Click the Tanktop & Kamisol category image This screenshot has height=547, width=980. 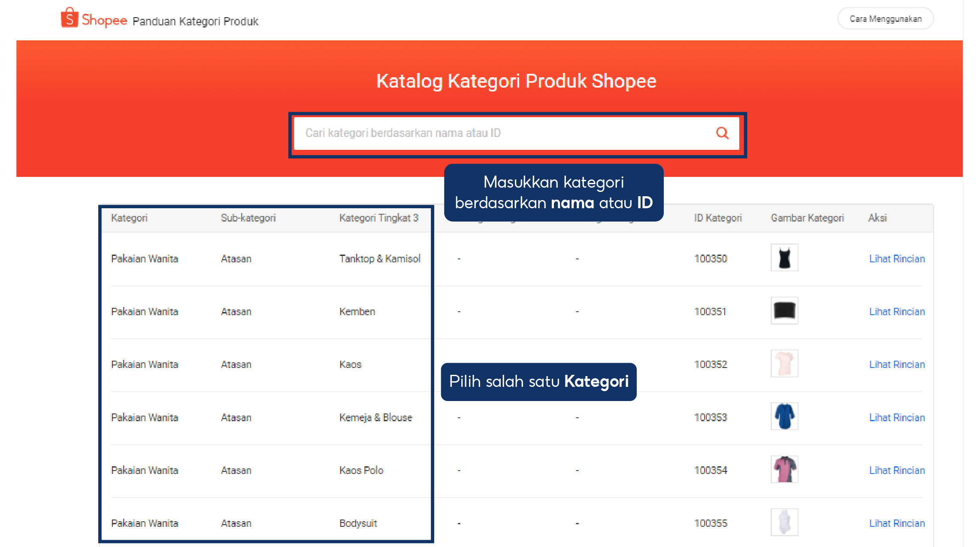784,258
